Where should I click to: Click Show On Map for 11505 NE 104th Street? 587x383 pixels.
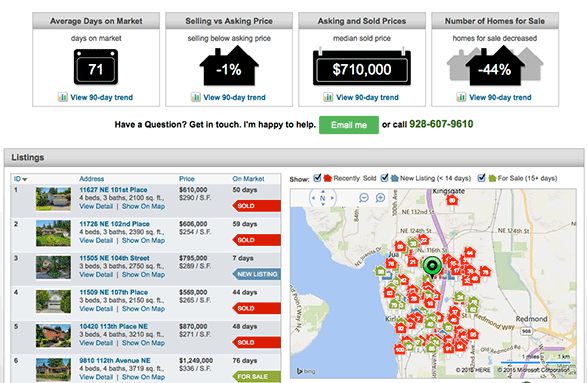143,274
